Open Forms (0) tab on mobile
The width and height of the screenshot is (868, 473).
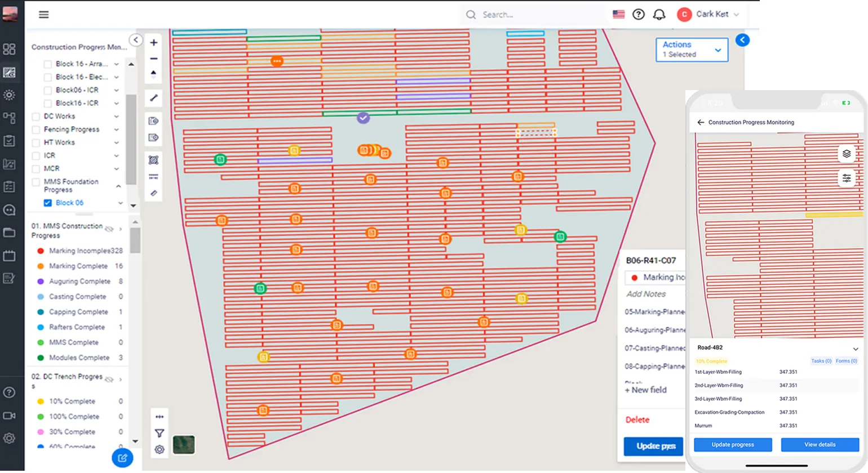846,361
